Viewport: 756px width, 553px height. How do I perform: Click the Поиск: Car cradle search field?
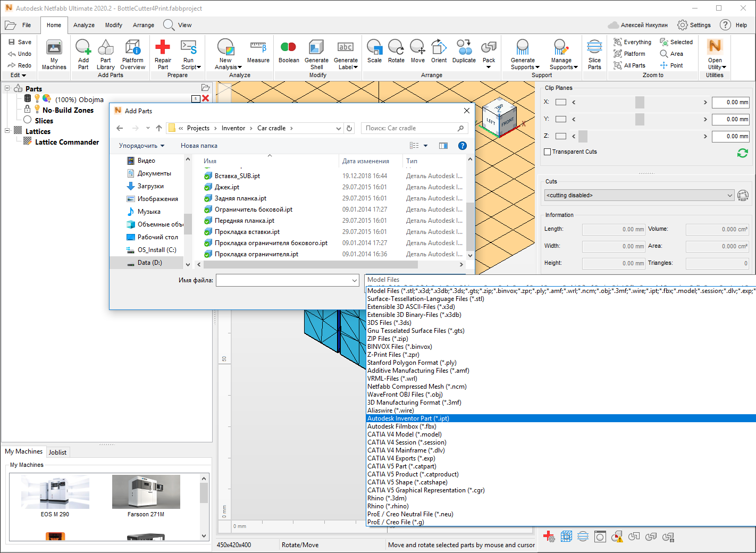pyautogui.click(x=415, y=128)
